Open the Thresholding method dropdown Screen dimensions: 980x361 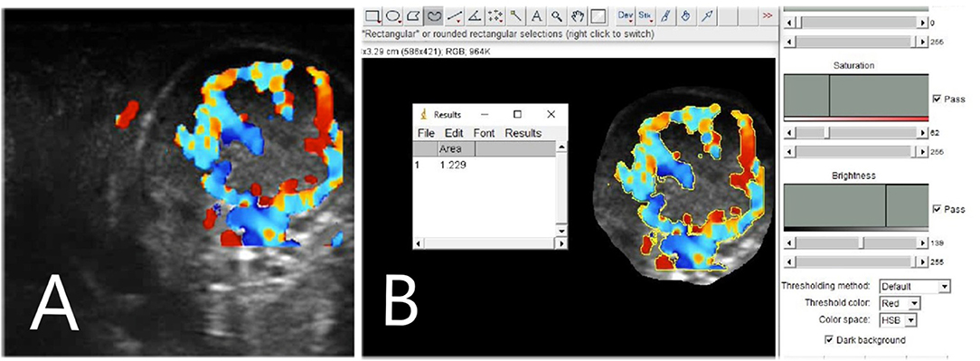pos(914,287)
